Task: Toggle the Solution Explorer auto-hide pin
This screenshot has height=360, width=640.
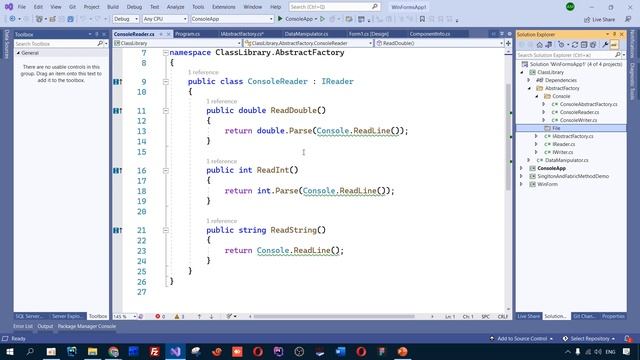Action: point(614,34)
